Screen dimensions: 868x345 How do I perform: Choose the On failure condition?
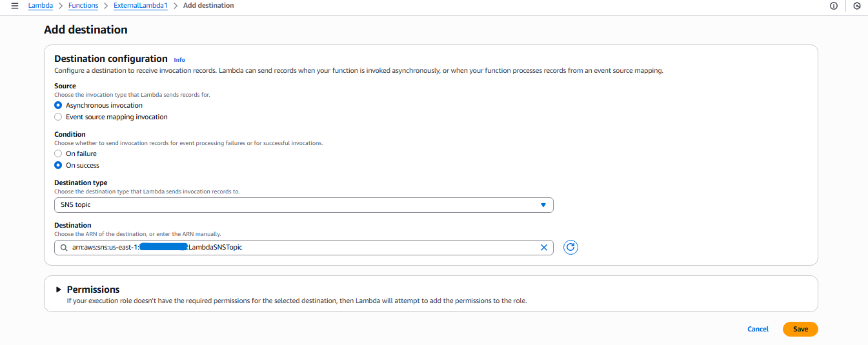click(x=59, y=154)
